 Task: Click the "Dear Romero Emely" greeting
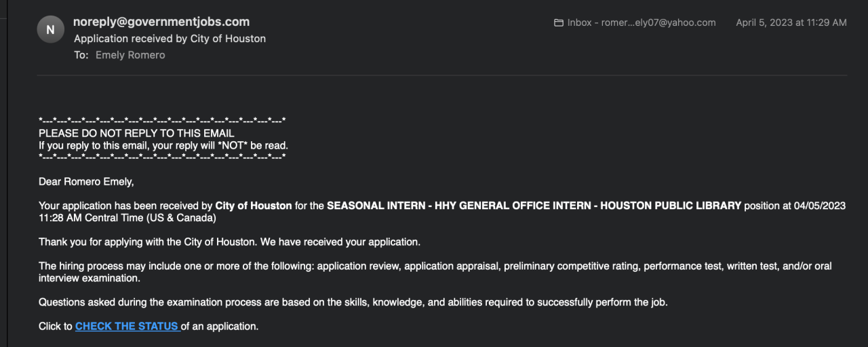(86, 181)
